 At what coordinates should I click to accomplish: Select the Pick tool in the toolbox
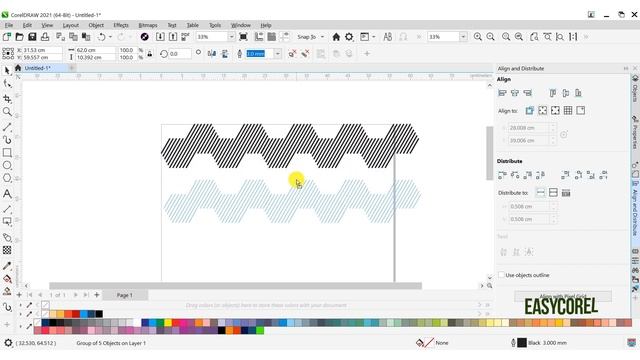pyautogui.click(x=7, y=71)
